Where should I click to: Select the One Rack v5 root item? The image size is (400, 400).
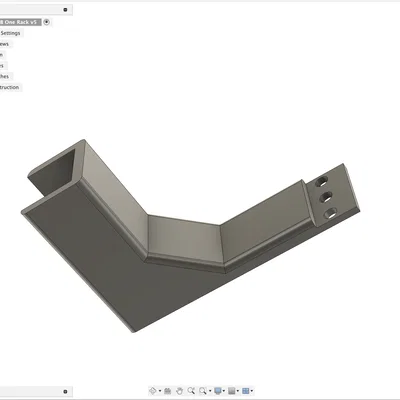(x=20, y=22)
